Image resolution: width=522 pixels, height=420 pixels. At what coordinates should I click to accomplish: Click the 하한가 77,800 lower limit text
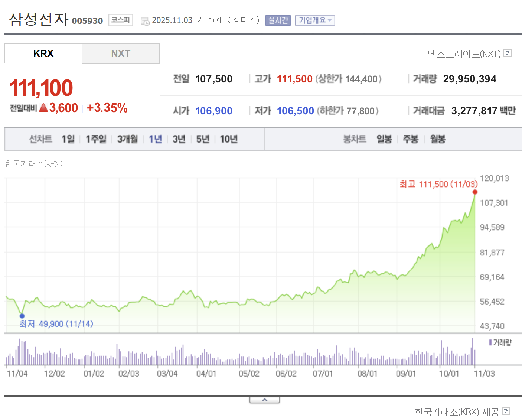click(348, 111)
